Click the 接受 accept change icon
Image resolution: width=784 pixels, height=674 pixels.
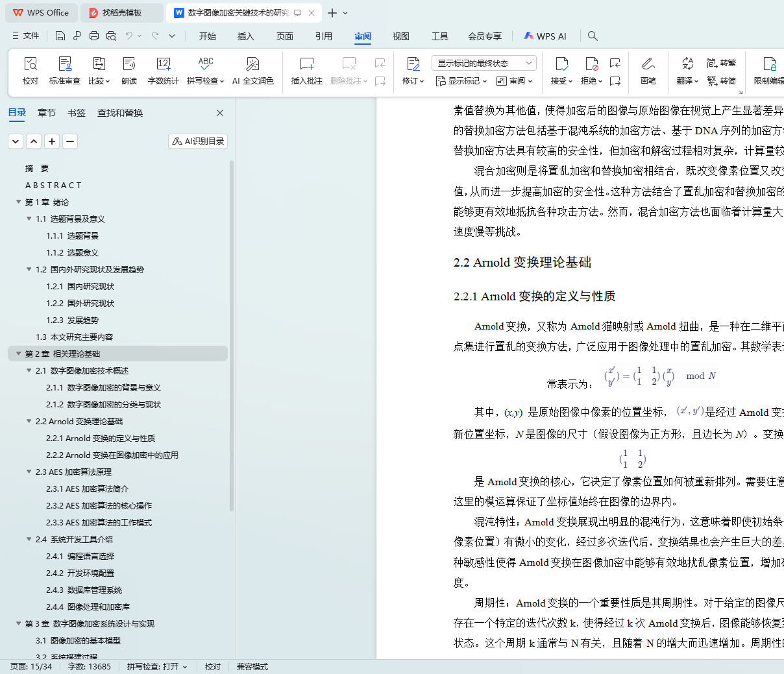pyautogui.click(x=561, y=64)
